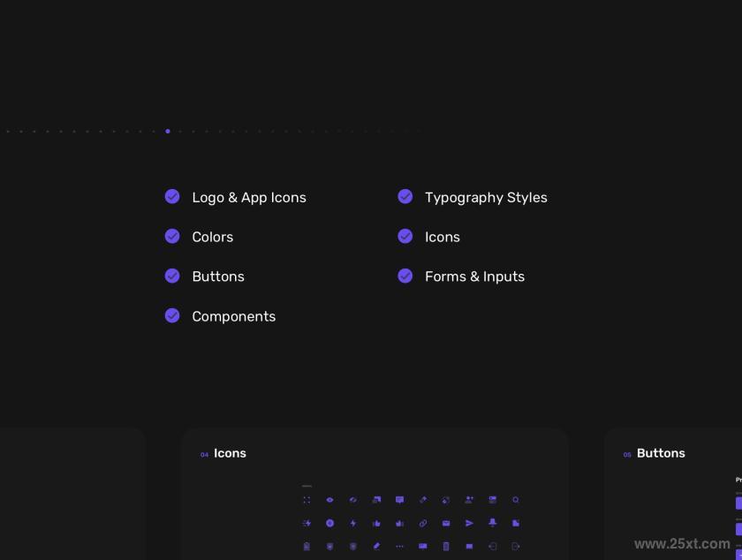
Task: Select the pencil edit icon
Action: pos(376,546)
